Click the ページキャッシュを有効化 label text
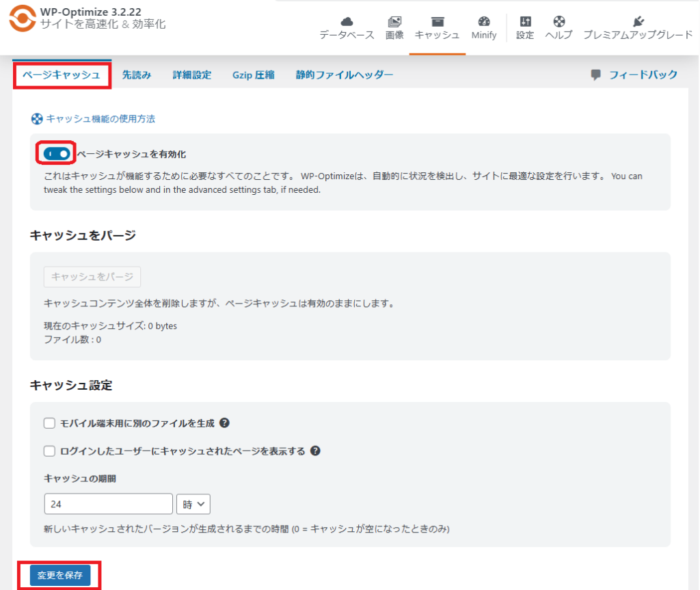This screenshot has height=590, width=700. (131, 154)
